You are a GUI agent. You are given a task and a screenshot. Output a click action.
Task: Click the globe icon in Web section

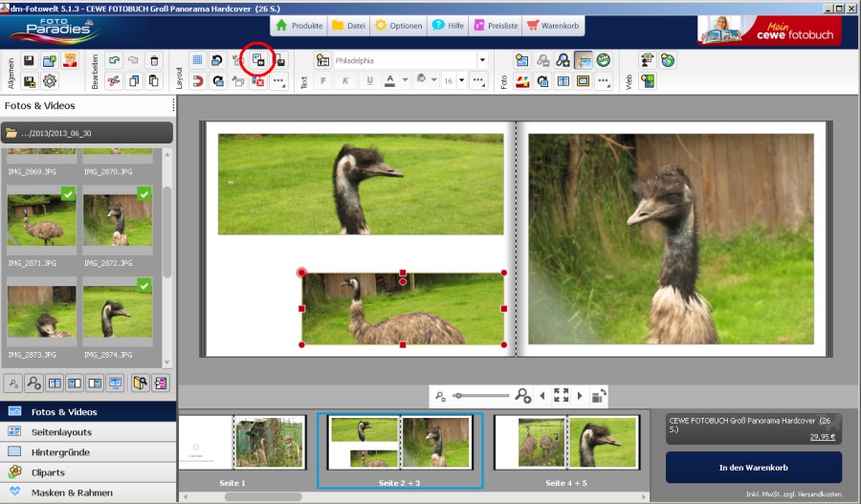click(668, 60)
